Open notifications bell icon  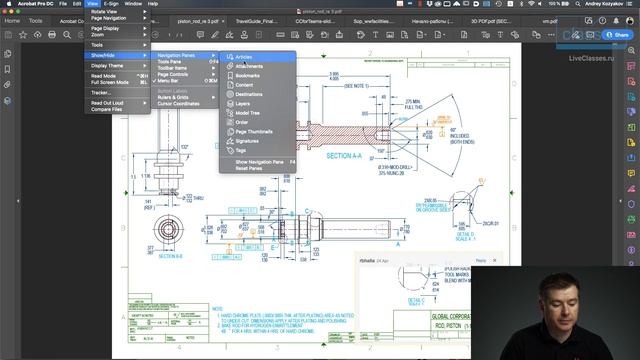616,21
